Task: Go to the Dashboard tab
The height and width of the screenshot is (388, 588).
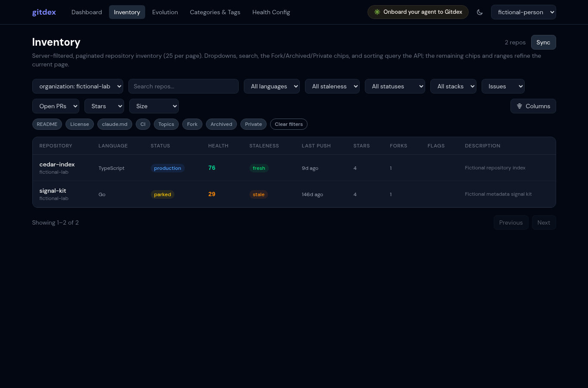Action: coord(87,12)
